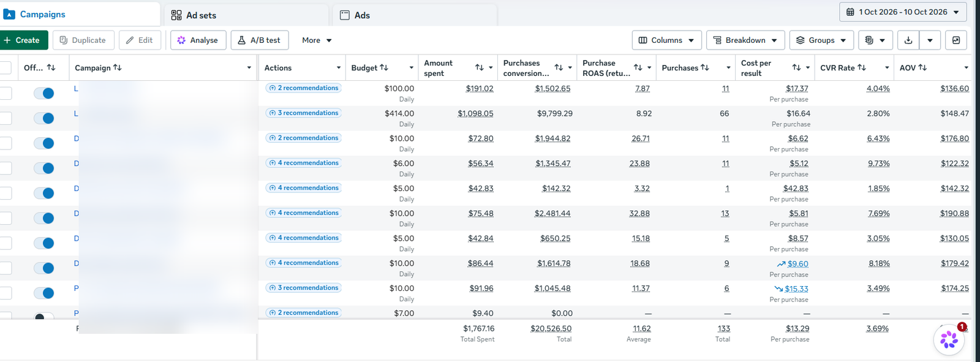Image resolution: width=980 pixels, height=362 pixels.
Task: Click the Analyse button
Action: click(198, 40)
